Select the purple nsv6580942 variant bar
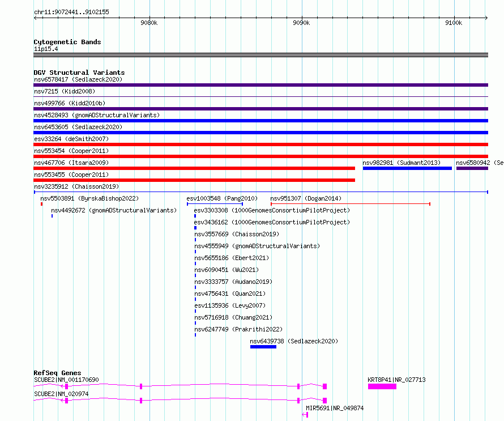The image size is (504, 421). 472,168
